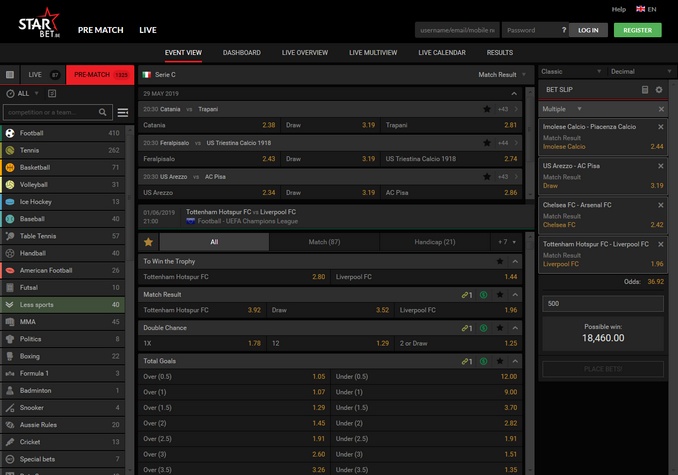The image size is (678, 475).
Task: Collapse the Total Goals market
Action: tap(515, 361)
